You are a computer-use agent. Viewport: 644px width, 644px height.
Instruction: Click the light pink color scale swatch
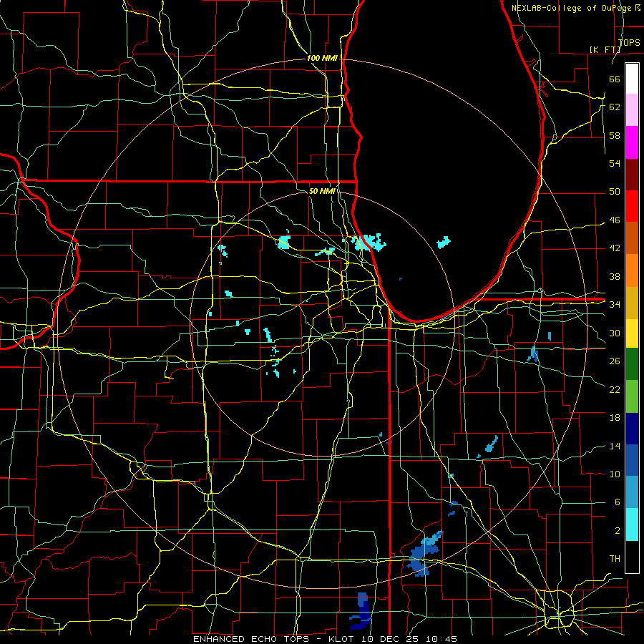tap(632, 110)
